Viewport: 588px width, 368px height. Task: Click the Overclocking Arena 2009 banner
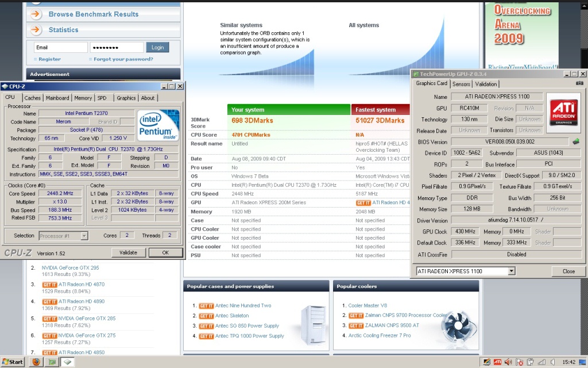521,36
